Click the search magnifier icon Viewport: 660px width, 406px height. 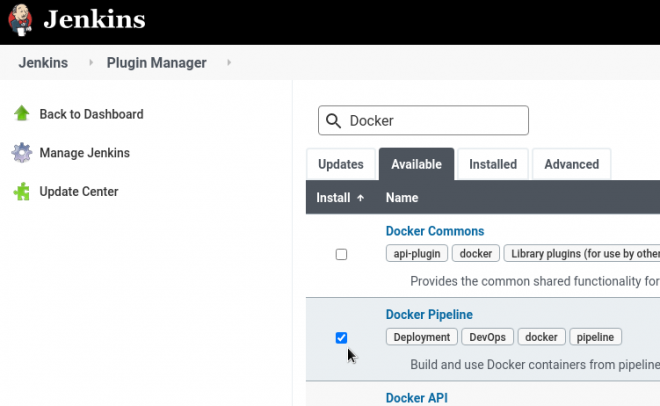pos(333,121)
